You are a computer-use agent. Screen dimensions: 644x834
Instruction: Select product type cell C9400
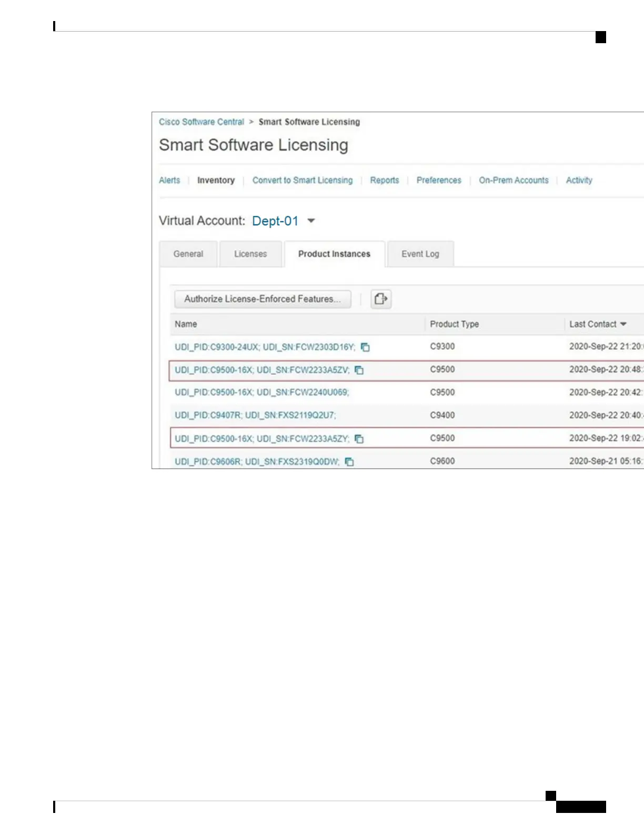coord(442,415)
